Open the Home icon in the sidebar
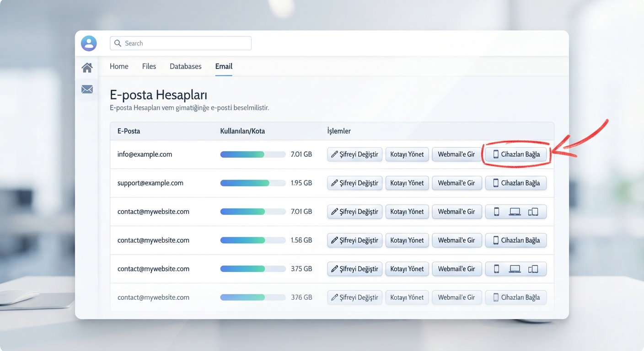This screenshot has height=351, width=644. pos(87,68)
